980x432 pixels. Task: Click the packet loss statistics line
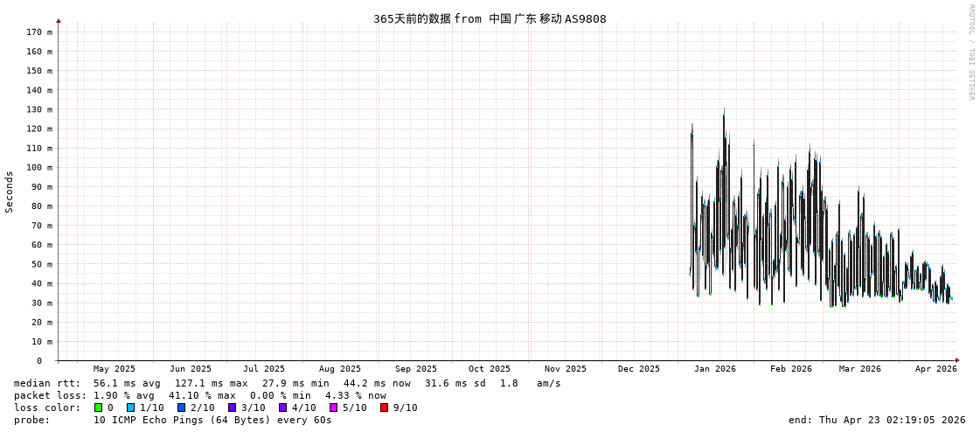point(199,395)
